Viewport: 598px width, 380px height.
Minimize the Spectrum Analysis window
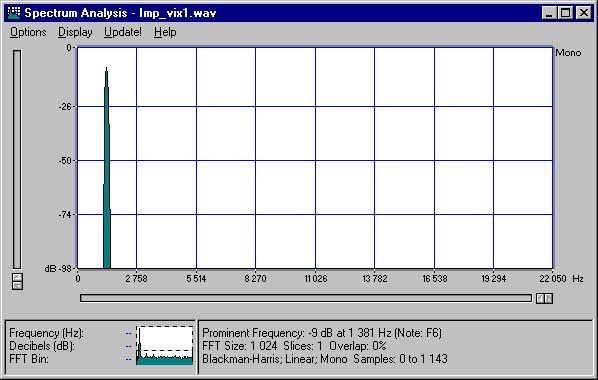549,13
